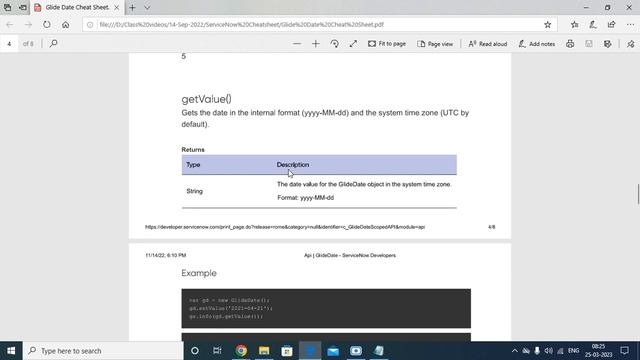Open Microsoft Store from taskbar
640x360 pixels.
287,351
